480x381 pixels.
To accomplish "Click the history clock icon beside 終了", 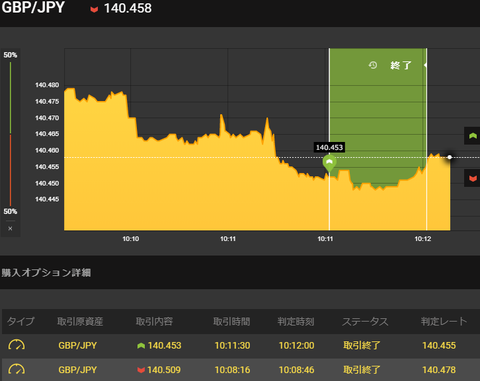I will point(373,65).
